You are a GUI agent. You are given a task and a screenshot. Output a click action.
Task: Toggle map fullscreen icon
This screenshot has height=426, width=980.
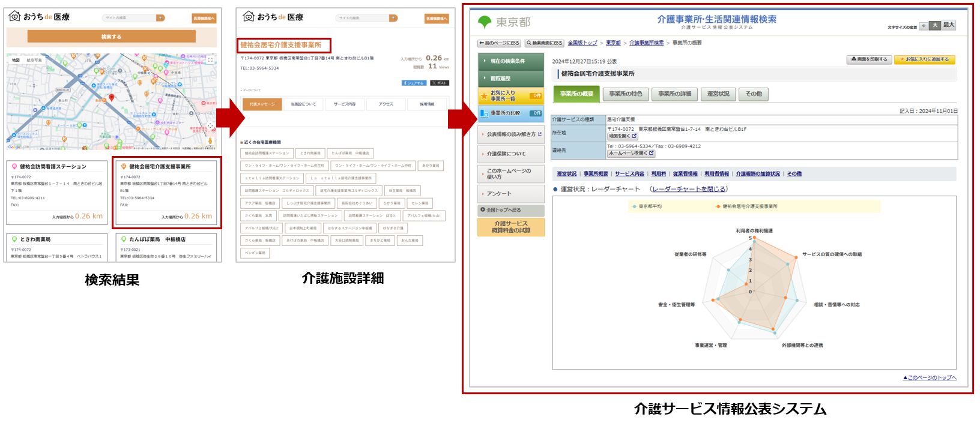[x=210, y=60]
